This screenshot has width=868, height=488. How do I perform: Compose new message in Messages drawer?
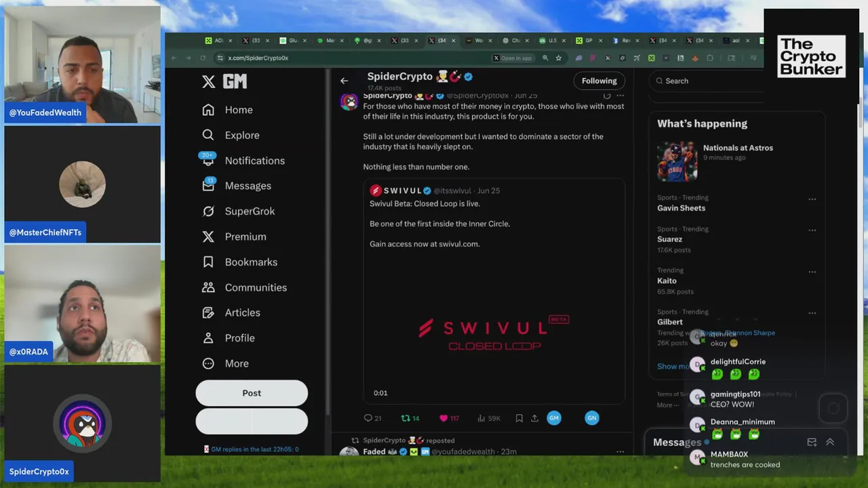click(x=812, y=442)
